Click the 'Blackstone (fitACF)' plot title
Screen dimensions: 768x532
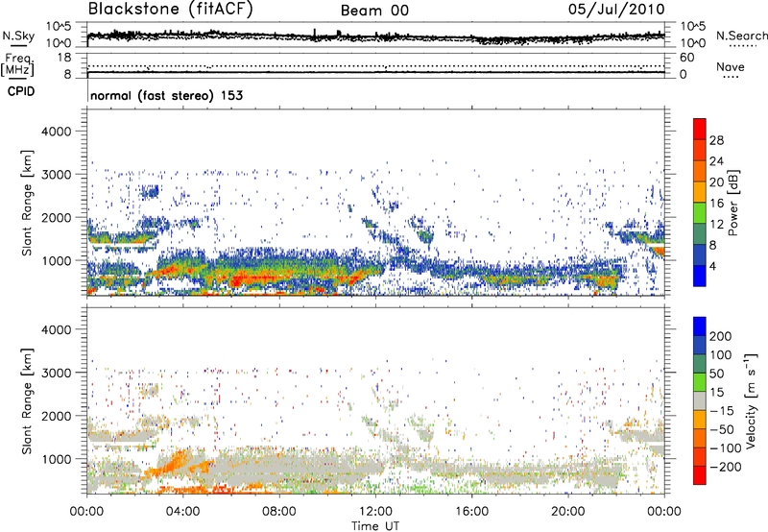pyautogui.click(x=171, y=9)
